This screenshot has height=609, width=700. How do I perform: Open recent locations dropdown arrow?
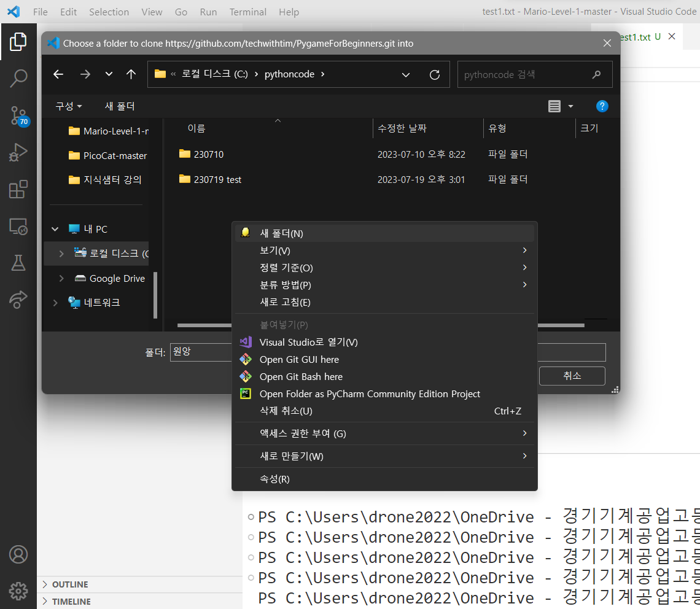[x=109, y=74]
